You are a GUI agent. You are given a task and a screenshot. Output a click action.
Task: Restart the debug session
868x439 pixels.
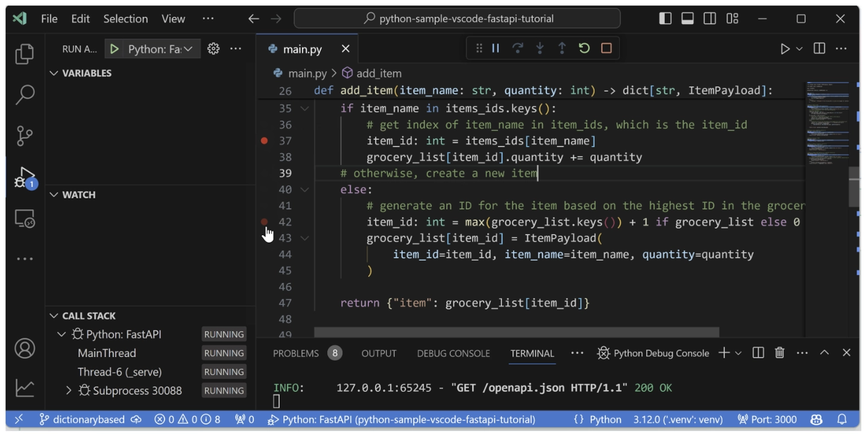(x=584, y=48)
